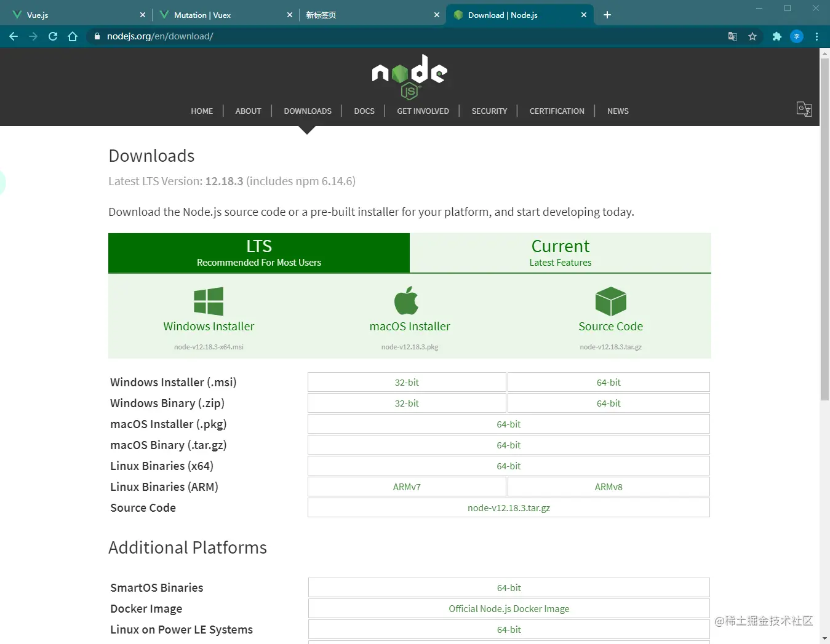The image size is (830, 644).
Task: Click the browser back arrow
Action: [x=14, y=36]
